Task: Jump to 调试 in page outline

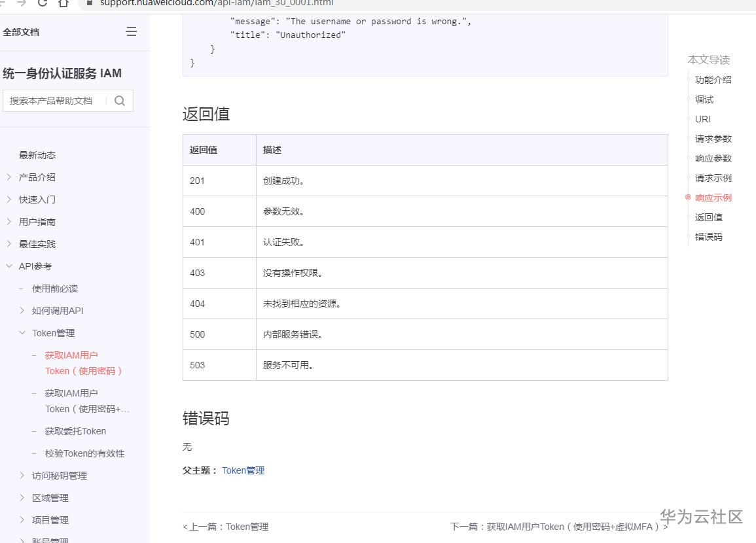Action: pyautogui.click(x=704, y=99)
